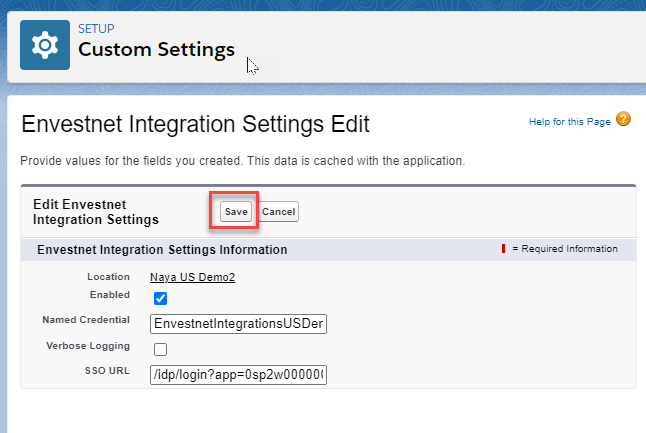Click the Envestnet Integration Settings Information section header

coord(162,250)
